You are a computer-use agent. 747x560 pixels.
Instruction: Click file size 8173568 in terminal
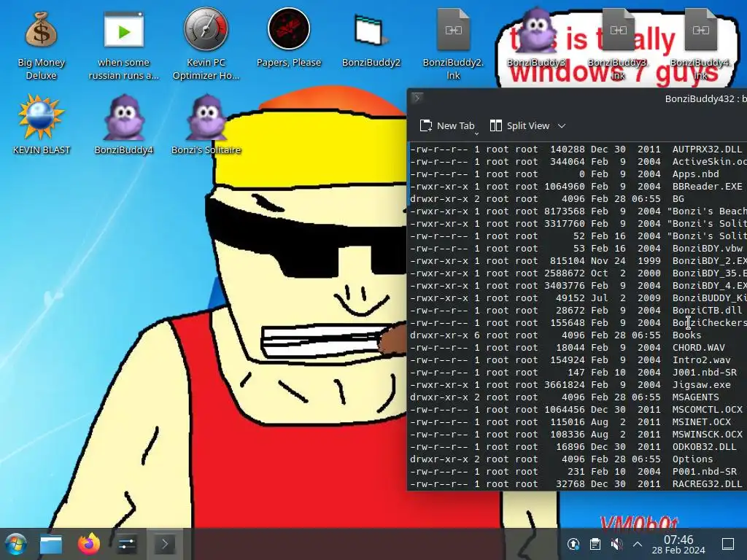tap(565, 211)
